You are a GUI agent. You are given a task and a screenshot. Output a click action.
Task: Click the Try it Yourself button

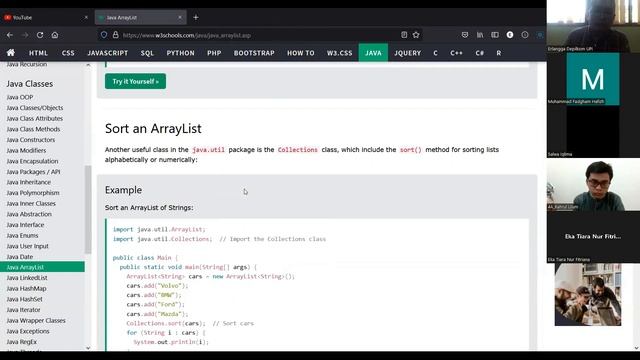tap(136, 81)
